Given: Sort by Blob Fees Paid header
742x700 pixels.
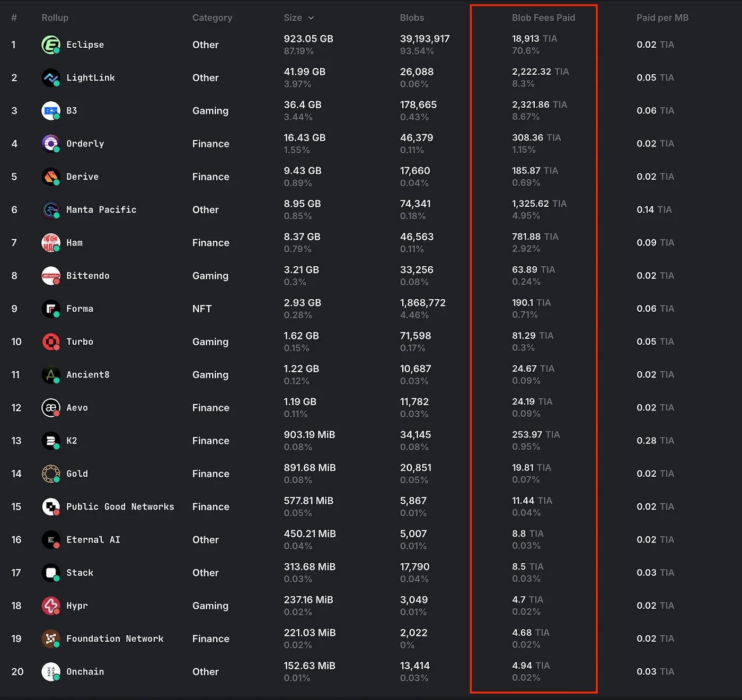Looking at the screenshot, I should coord(543,18).
